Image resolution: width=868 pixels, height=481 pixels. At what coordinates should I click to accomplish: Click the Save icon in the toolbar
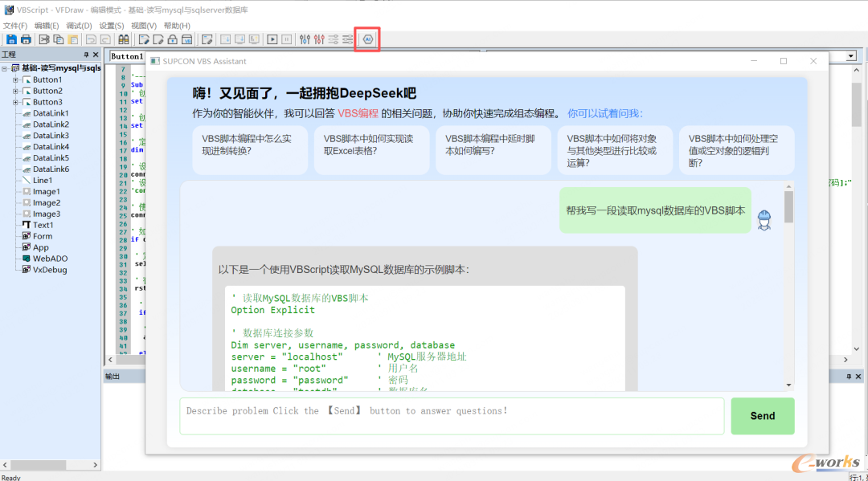11,39
